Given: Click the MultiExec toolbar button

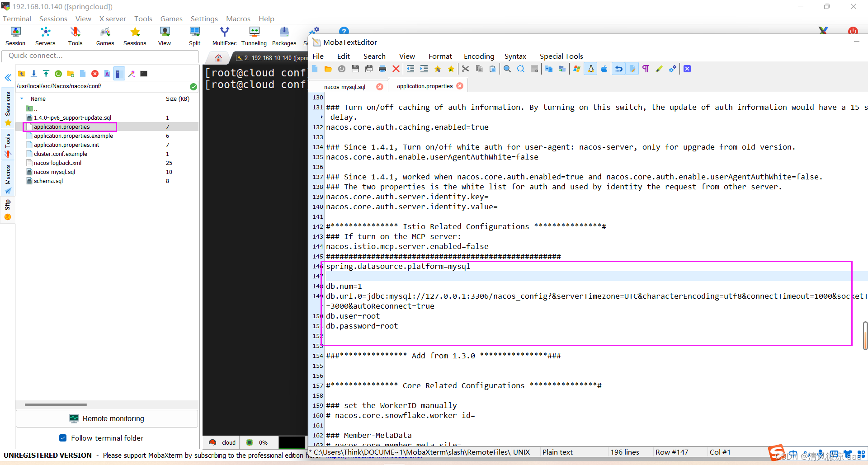Looking at the screenshot, I should coord(225,36).
